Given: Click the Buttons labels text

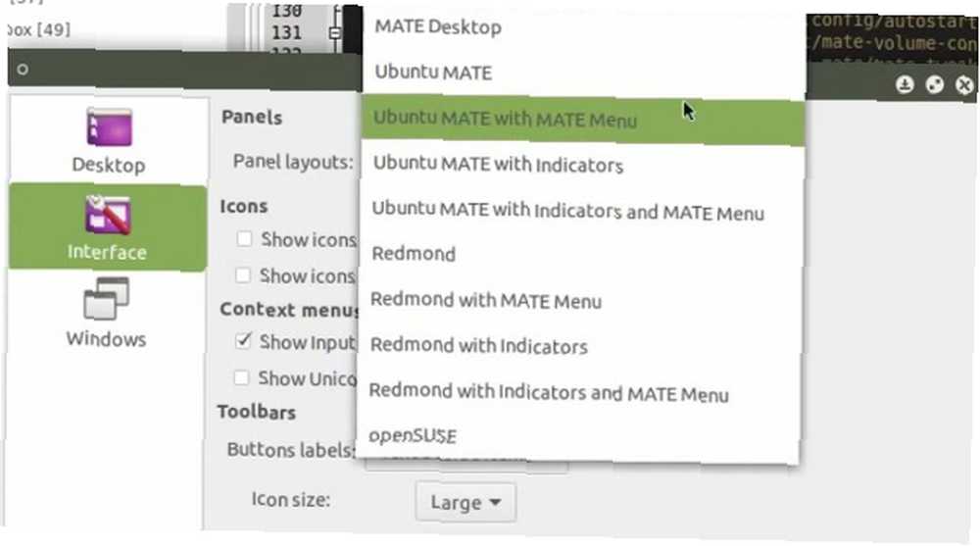Looking at the screenshot, I should [x=291, y=450].
